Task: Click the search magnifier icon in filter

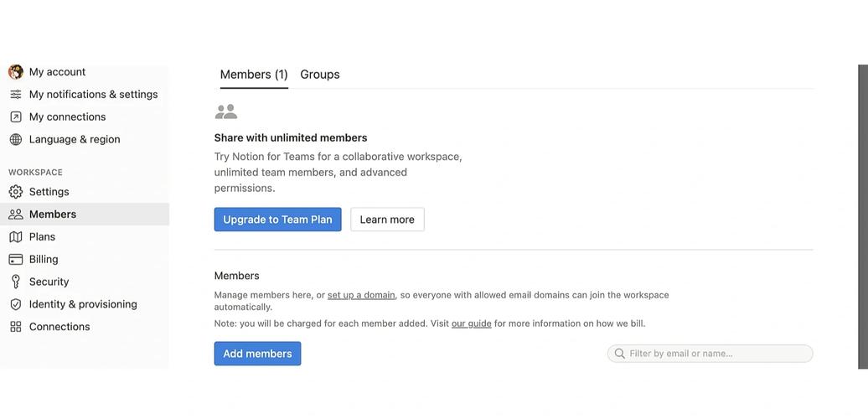Action: click(620, 354)
